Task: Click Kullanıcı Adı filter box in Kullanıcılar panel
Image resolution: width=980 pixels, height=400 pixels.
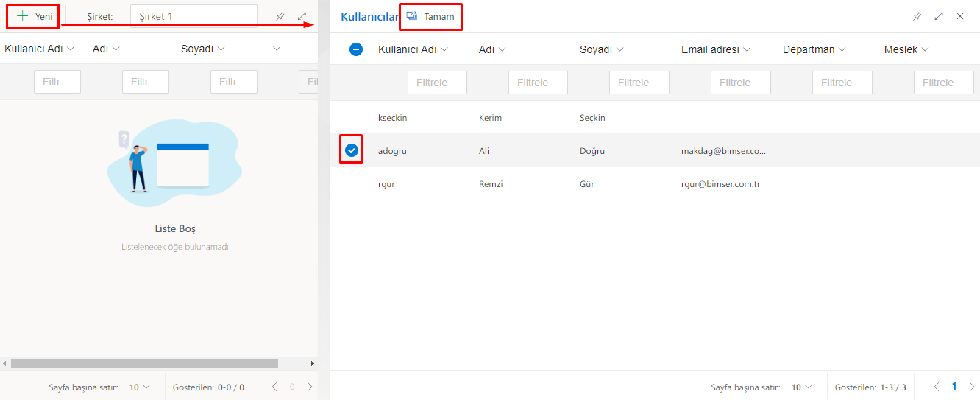Action: [x=437, y=83]
